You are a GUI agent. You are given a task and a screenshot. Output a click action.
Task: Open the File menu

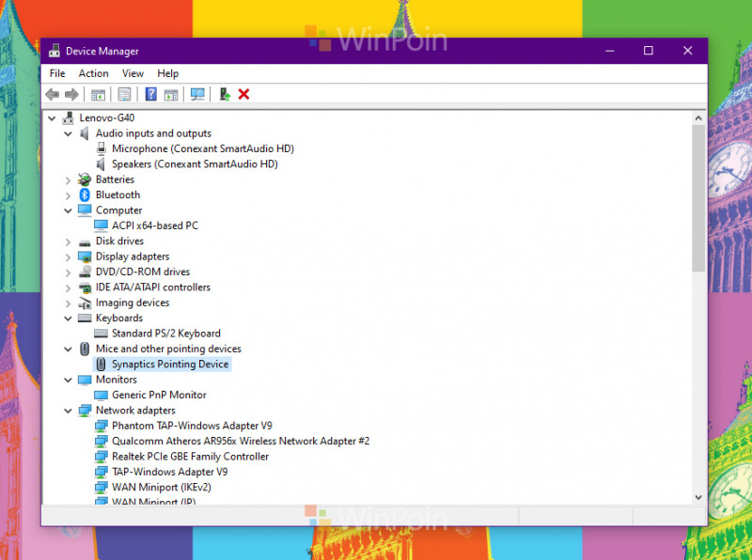pyautogui.click(x=57, y=73)
